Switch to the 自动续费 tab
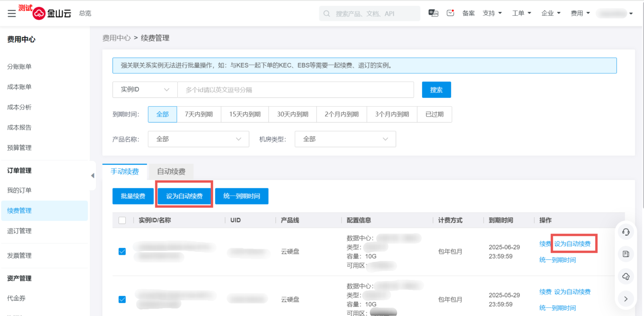Screen dimensions: 644x316 [171, 172]
